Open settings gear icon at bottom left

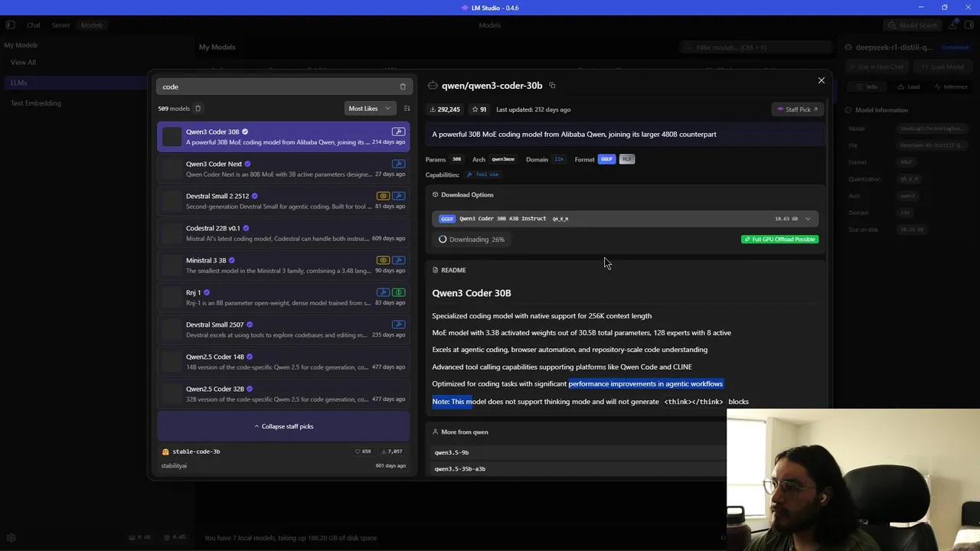tap(11, 538)
